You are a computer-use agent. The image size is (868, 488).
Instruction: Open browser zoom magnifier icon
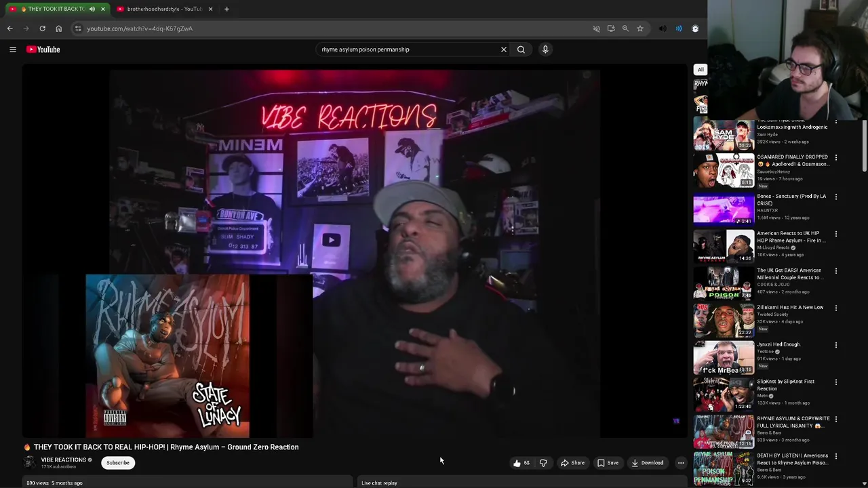click(x=625, y=28)
